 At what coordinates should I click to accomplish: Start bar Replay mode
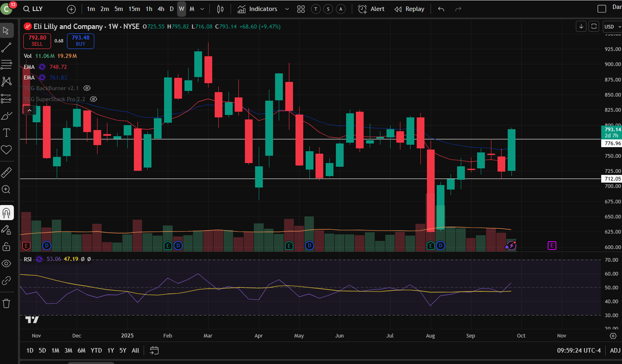(409, 9)
